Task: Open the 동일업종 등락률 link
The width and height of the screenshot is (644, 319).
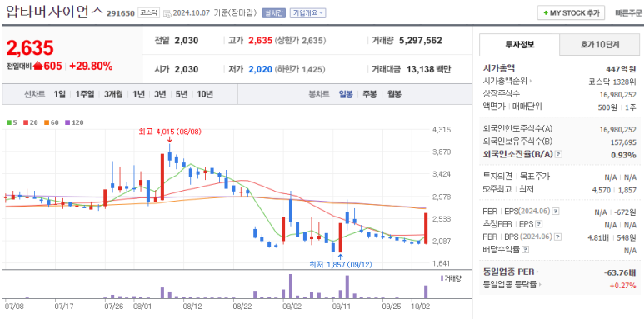Action: pyautogui.click(x=512, y=285)
